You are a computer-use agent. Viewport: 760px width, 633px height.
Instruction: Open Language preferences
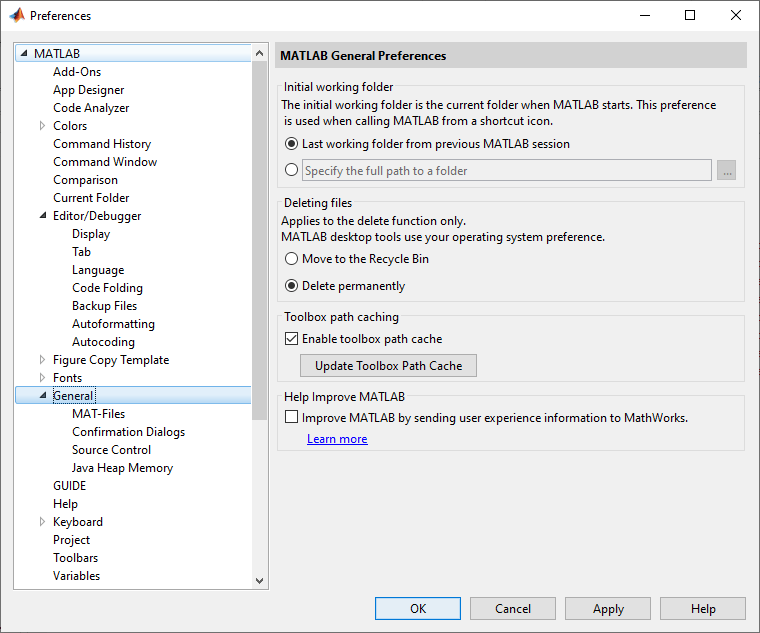pyautogui.click(x=98, y=270)
